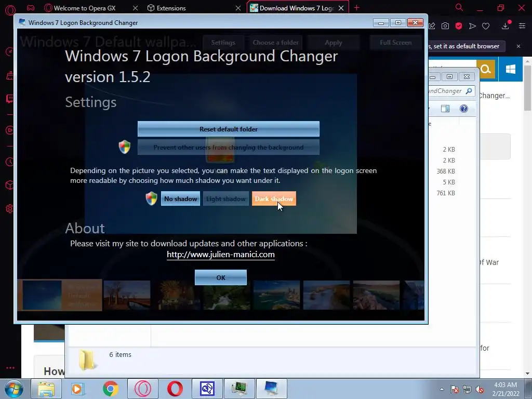
Task: Select the Light shadow option
Action: click(225, 199)
